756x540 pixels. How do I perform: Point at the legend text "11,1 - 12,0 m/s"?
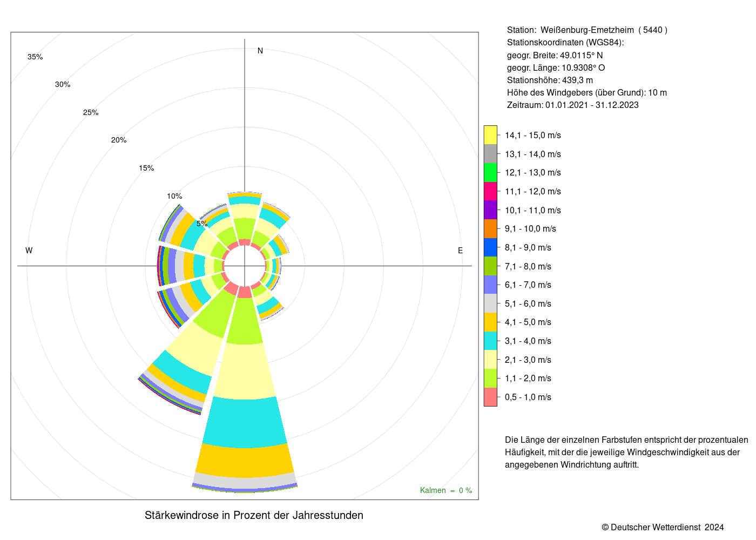point(533,192)
